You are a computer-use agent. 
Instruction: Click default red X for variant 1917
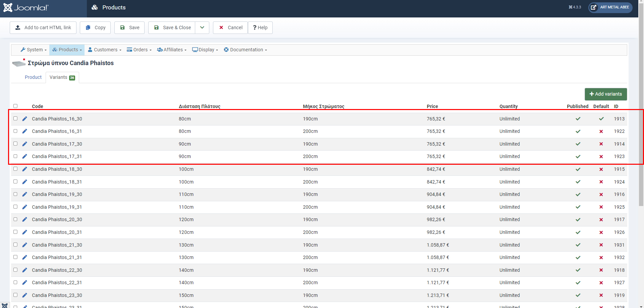coord(601,220)
